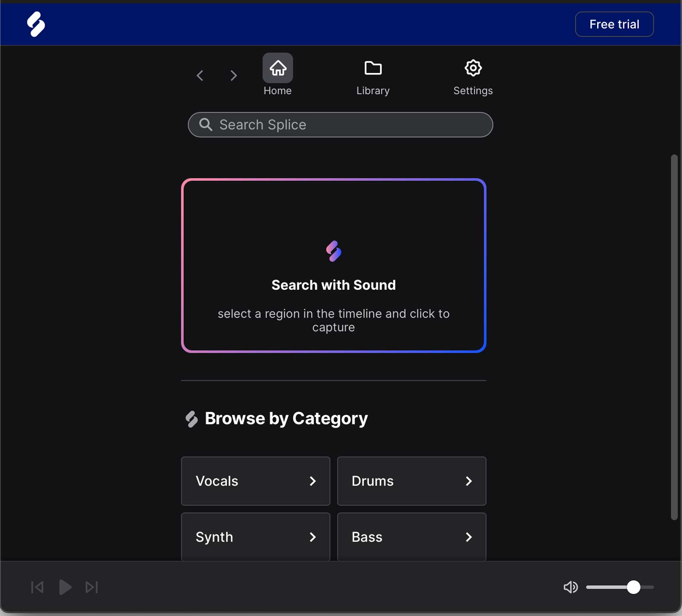Viewport: 682px width, 616px height.
Task: Open the Drums category
Action: point(412,481)
